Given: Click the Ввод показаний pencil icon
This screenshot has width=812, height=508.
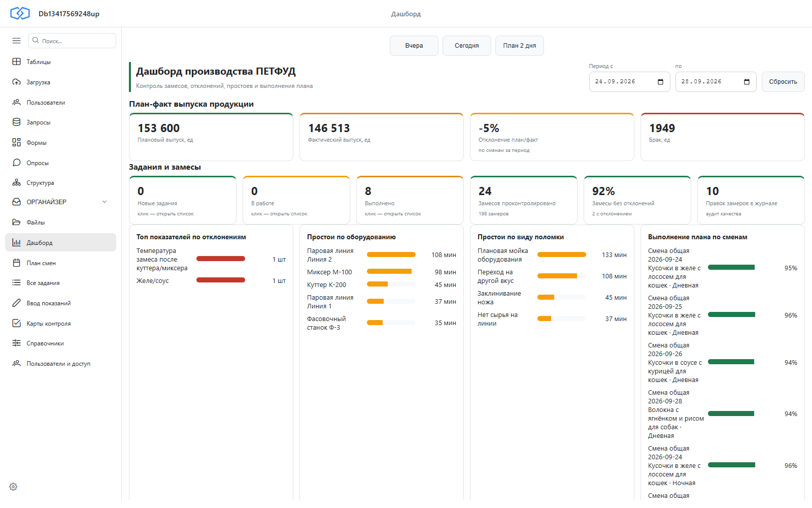Looking at the screenshot, I should (16, 303).
